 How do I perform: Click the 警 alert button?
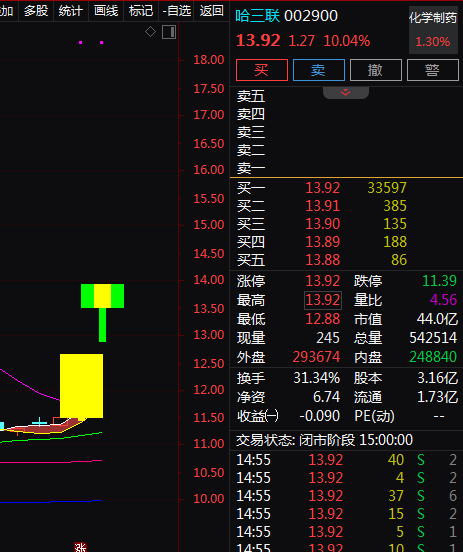(x=433, y=70)
